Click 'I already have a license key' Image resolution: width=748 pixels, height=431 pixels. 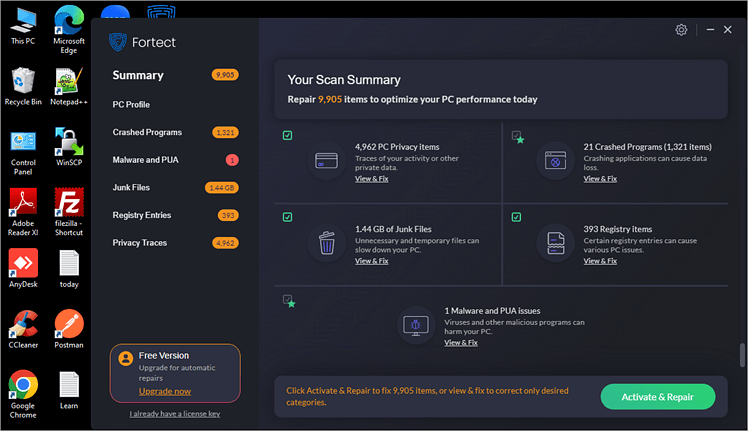click(175, 414)
